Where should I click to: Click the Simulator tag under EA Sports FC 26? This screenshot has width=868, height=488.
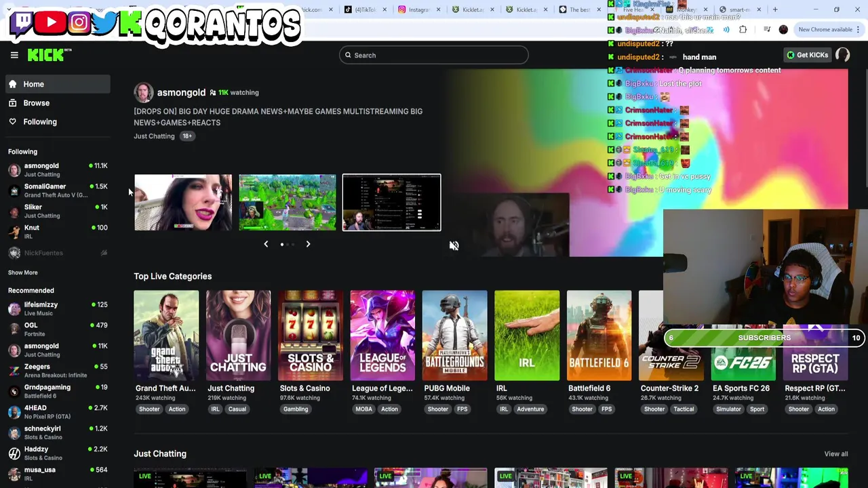pyautogui.click(x=728, y=409)
